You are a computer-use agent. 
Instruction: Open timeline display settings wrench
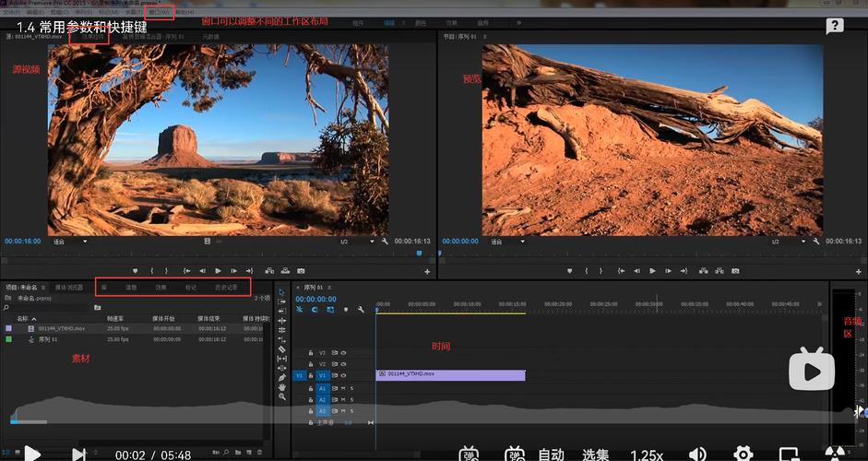click(361, 310)
